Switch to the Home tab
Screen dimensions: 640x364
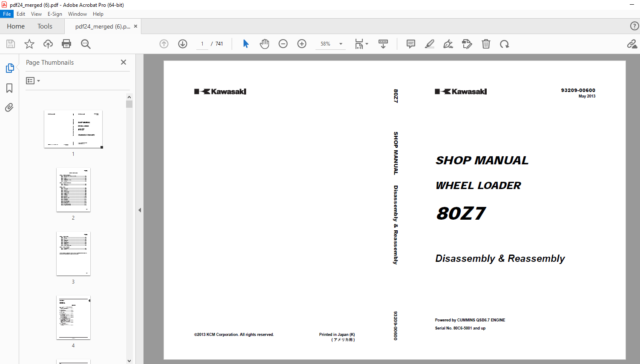pyautogui.click(x=16, y=26)
